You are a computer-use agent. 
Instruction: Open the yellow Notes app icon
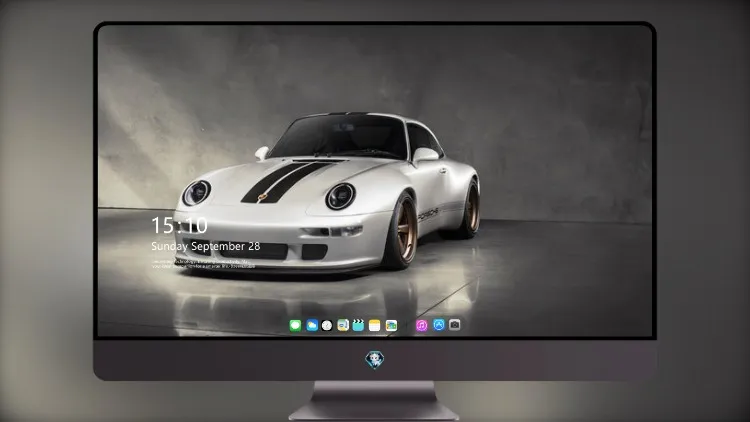tap(375, 325)
